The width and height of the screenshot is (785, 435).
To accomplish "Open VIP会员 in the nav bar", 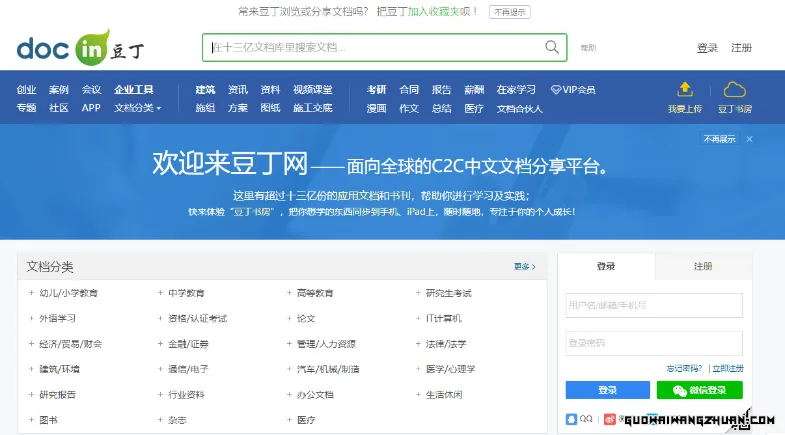I will point(573,90).
